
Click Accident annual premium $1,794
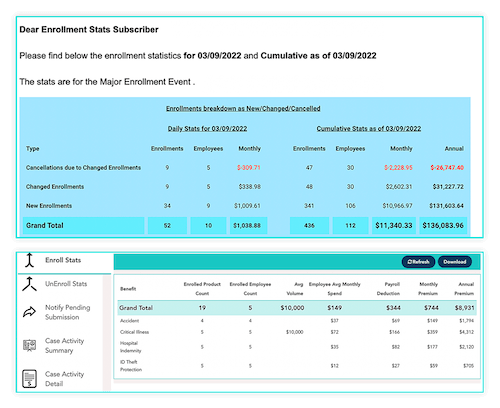466,321
